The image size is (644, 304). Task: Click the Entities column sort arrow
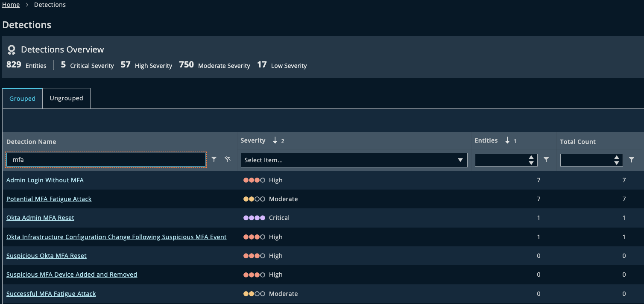pos(507,140)
